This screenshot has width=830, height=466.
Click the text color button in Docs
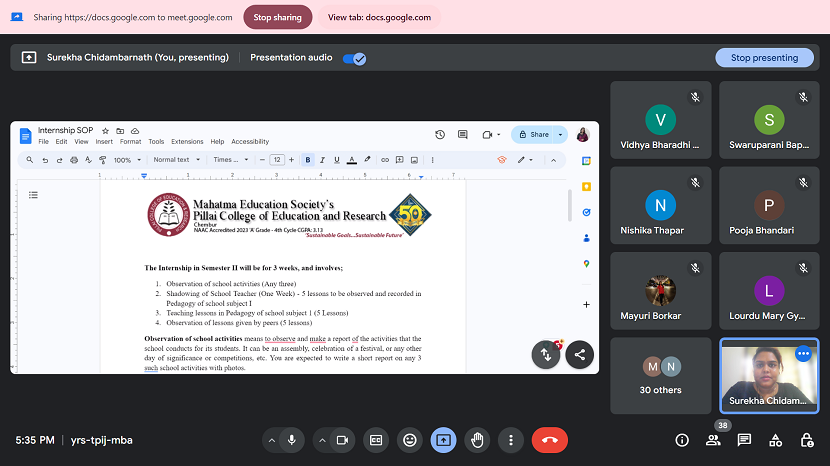(352, 159)
